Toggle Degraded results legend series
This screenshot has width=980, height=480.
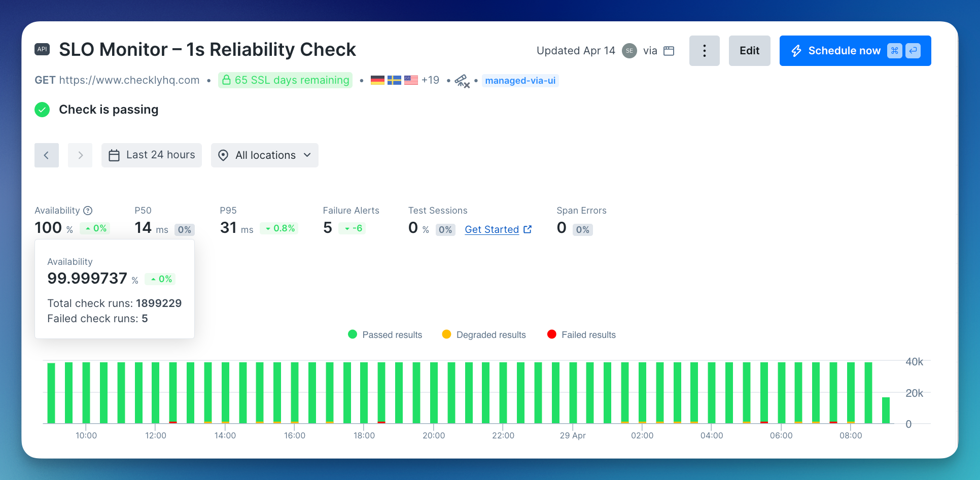[x=484, y=335]
